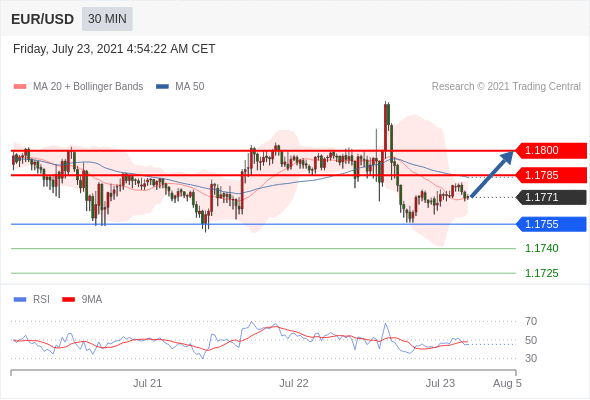Select the 1.1755 pivot price label
The height and width of the screenshot is (400, 590).
[x=551, y=224]
